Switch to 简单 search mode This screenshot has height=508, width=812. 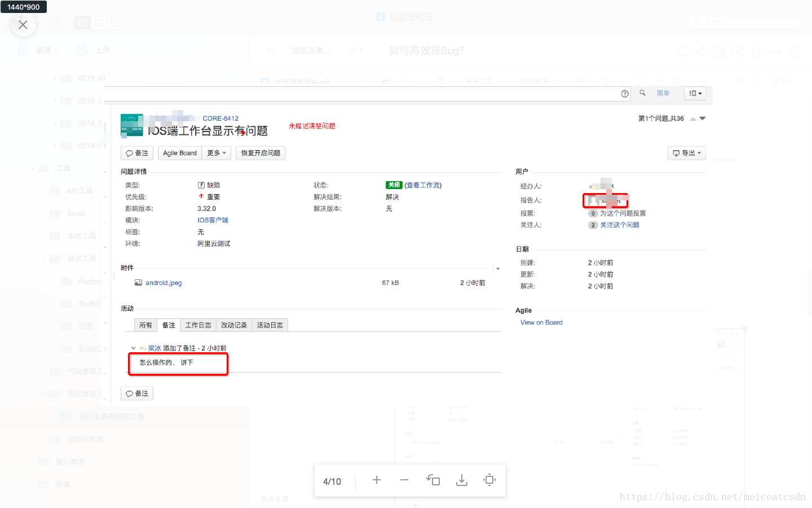click(663, 93)
